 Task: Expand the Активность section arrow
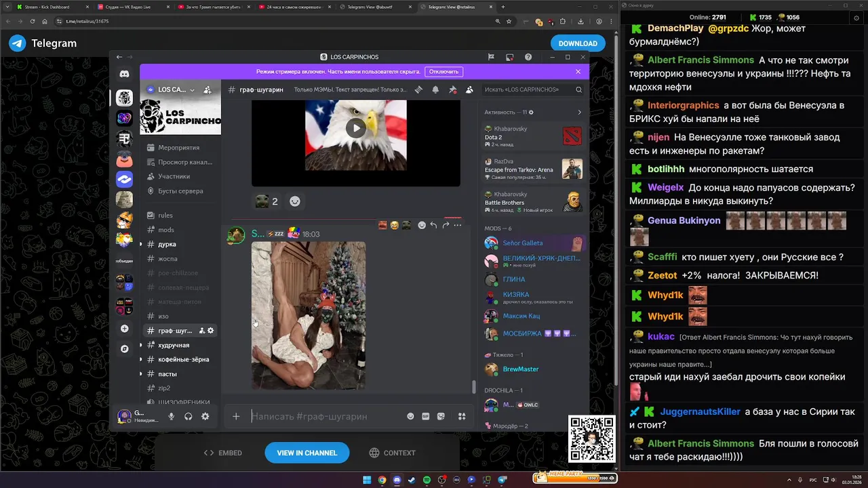click(x=579, y=112)
